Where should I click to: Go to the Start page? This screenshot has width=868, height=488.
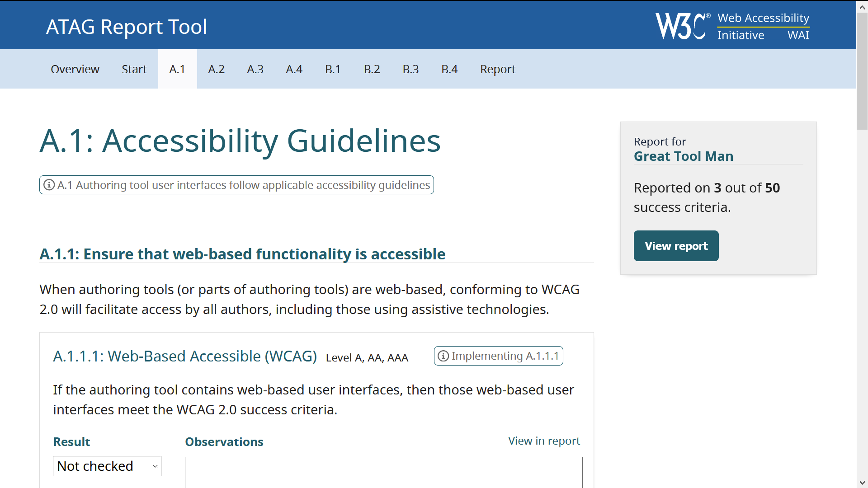[x=134, y=69]
